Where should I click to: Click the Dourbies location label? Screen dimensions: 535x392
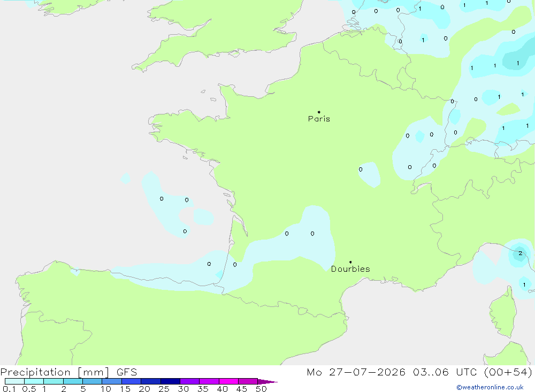click(x=350, y=269)
